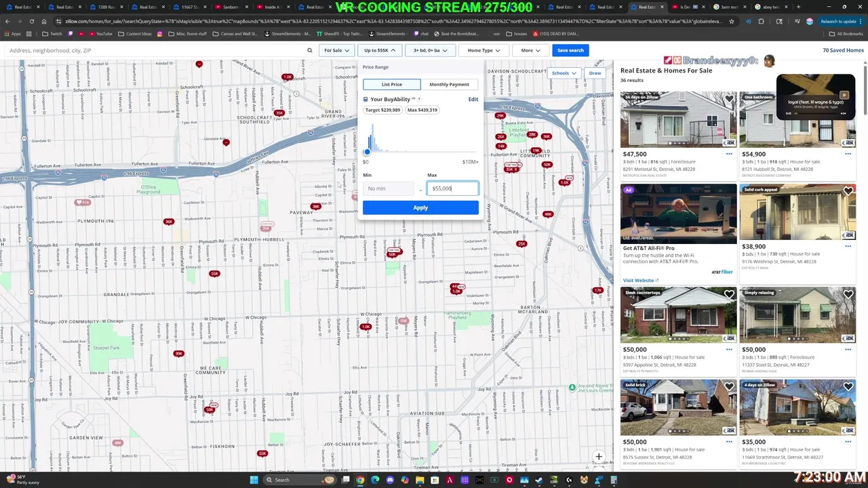Viewport: 868px width, 488px height.
Task: Click the Windows taskbar Search box
Action: coord(299,480)
